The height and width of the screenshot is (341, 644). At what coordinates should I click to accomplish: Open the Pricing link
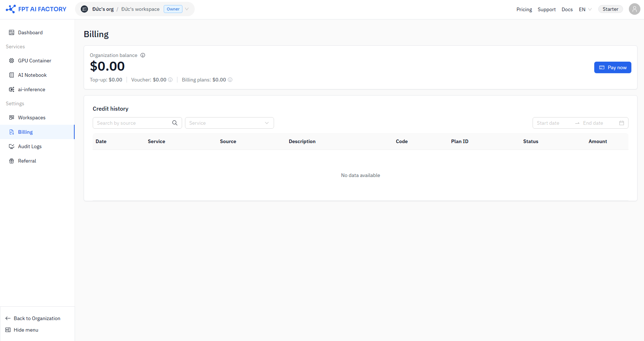point(524,9)
